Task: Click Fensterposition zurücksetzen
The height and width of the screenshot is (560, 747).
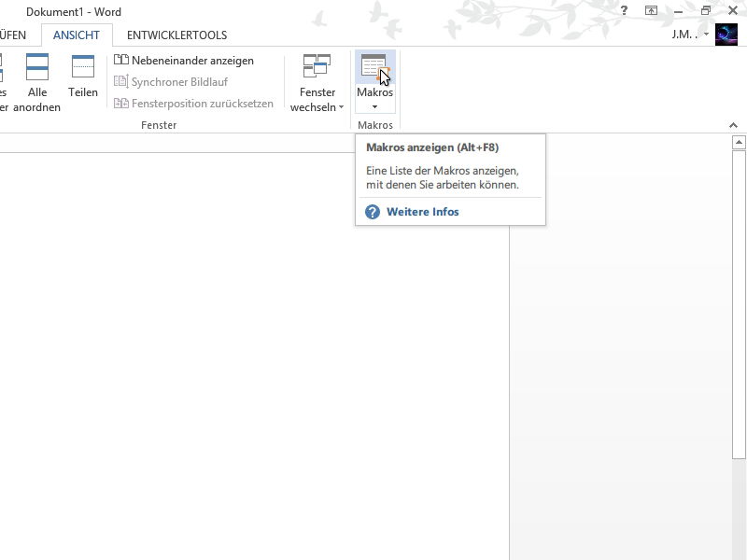Action: click(x=194, y=104)
